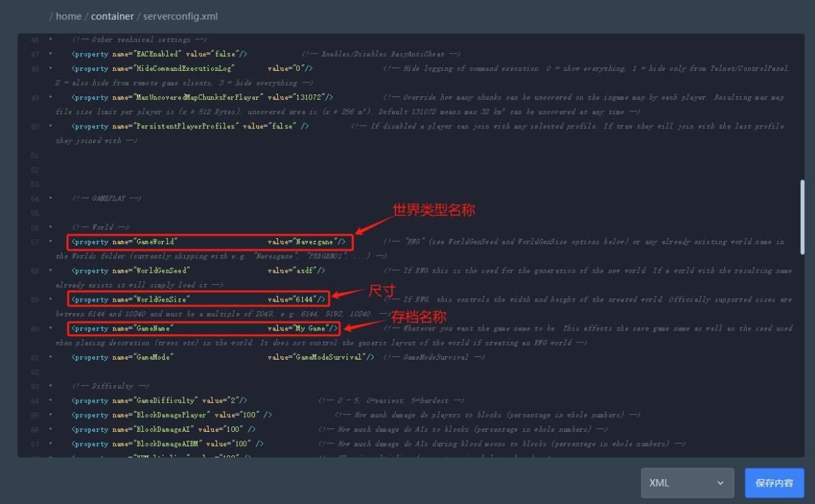The height and width of the screenshot is (504, 815).
Task: Toggle fold arrow on line 47
Action: pyautogui.click(x=51, y=54)
